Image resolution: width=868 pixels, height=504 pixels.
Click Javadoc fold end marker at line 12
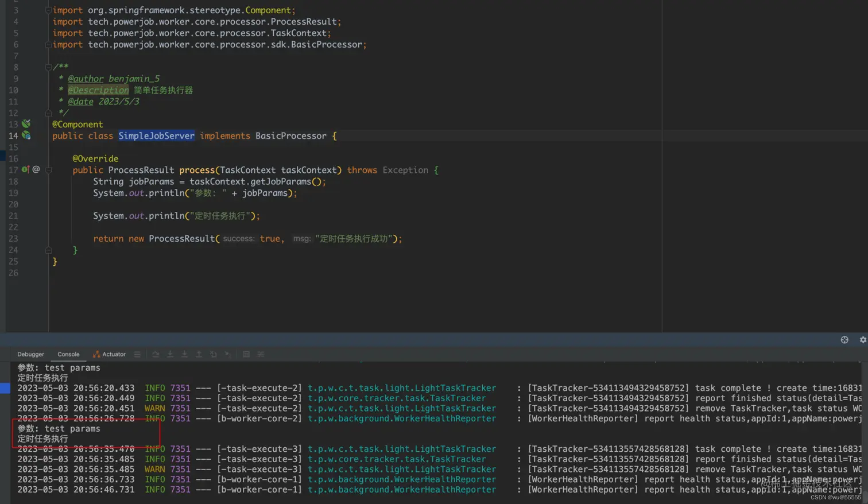48,113
